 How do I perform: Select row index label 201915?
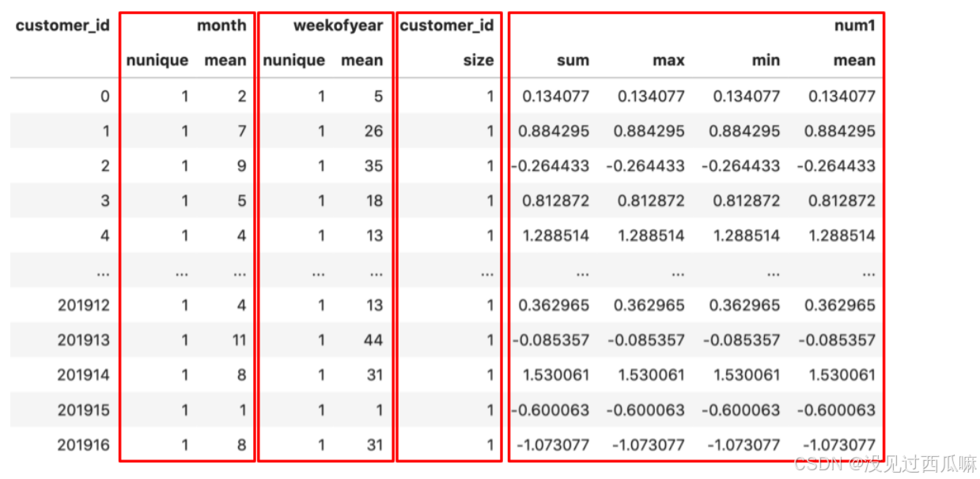83,410
